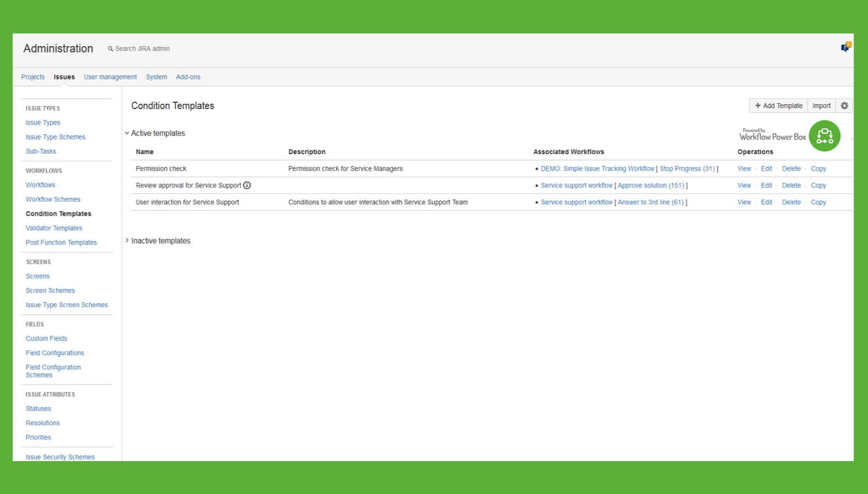Viewport: 868px width, 494px height.
Task: Copy the User interaction for Service Support template
Action: 819,202
